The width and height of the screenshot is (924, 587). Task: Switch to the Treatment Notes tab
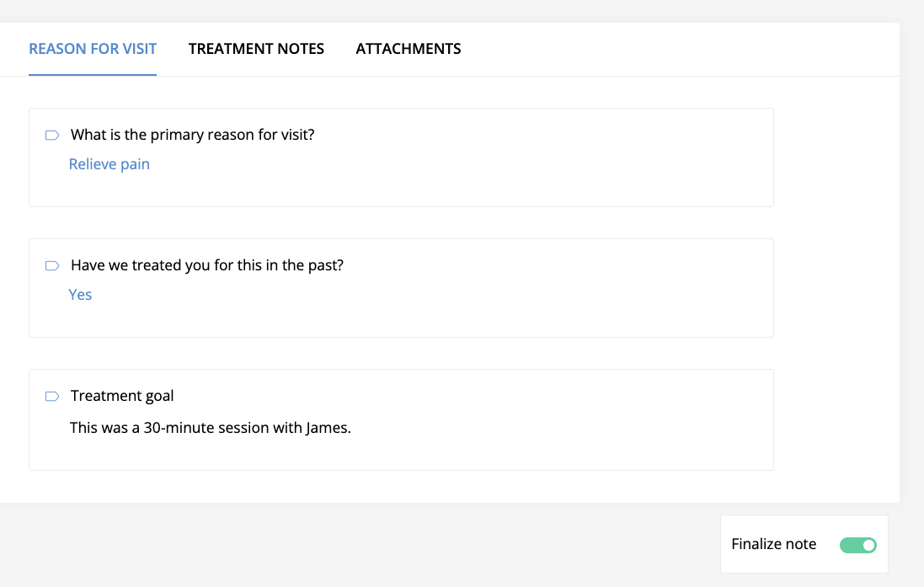tap(256, 49)
